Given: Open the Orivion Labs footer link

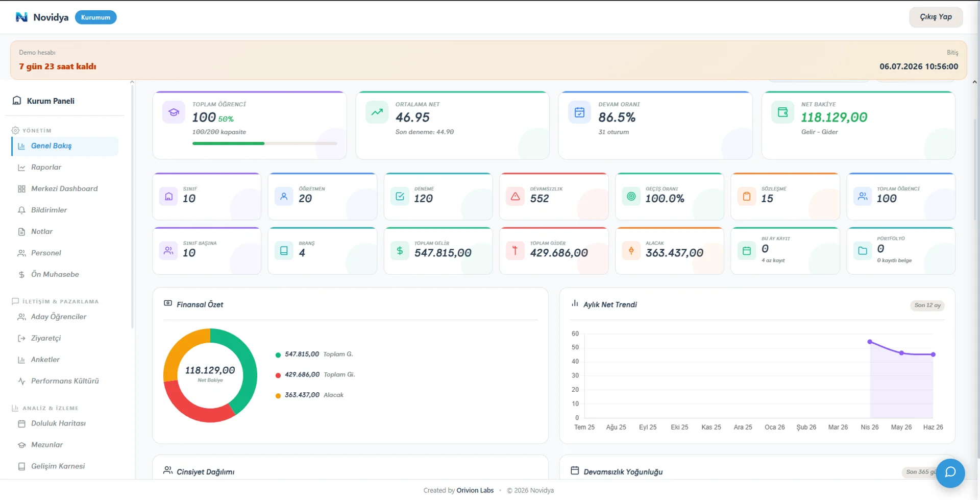Looking at the screenshot, I should [x=475, y=491].
